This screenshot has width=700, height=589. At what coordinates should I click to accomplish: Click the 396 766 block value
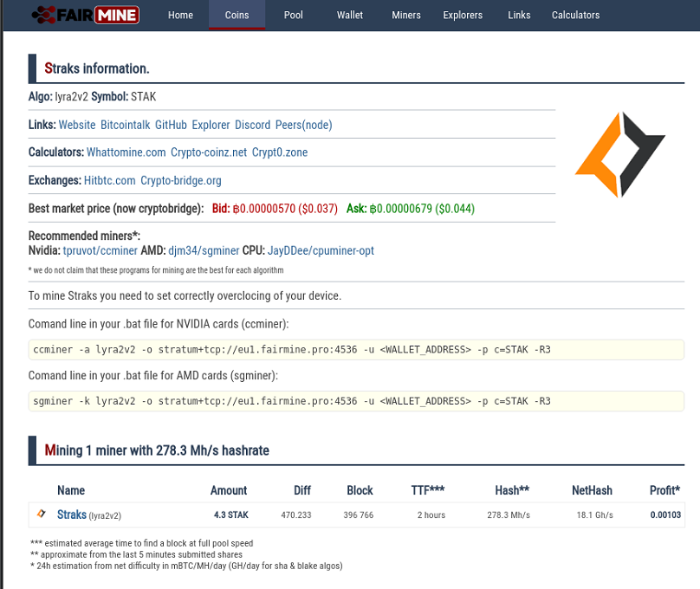(358, 515)
